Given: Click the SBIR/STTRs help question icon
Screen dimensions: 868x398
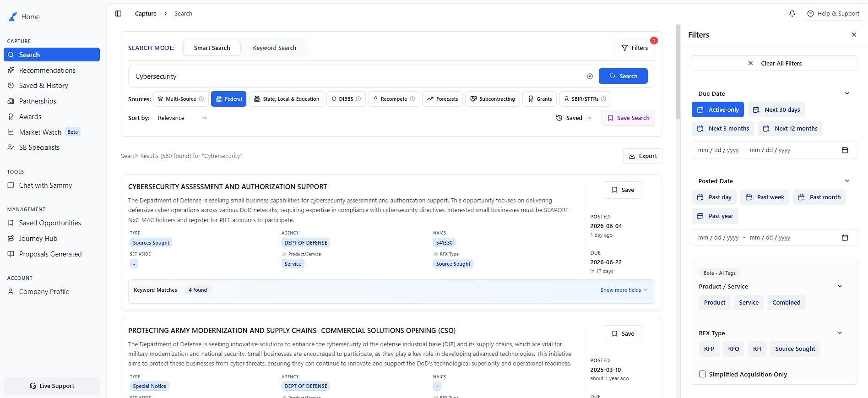Looking at the screenshot, I should 603,99.
